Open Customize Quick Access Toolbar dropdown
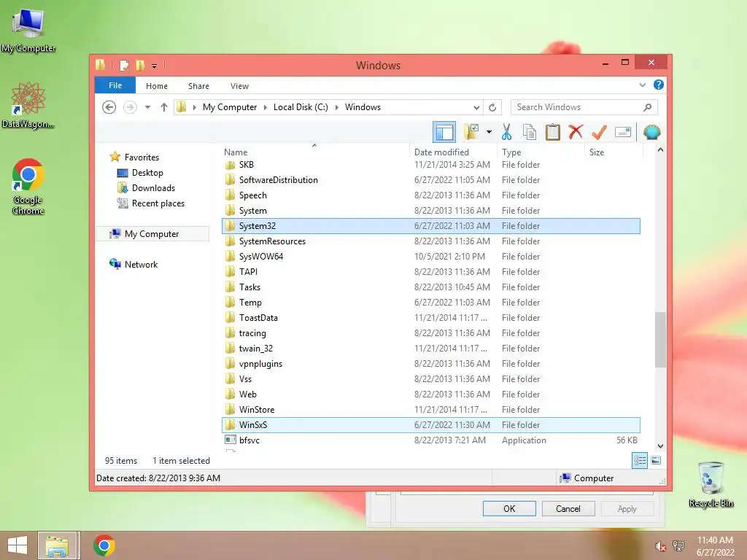747x560 pixels. [x=155, y=66]
